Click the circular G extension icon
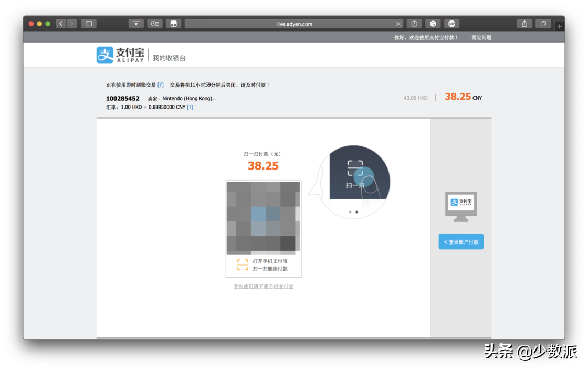The height and width of the screenshot is (370, 588). [433, 24]
